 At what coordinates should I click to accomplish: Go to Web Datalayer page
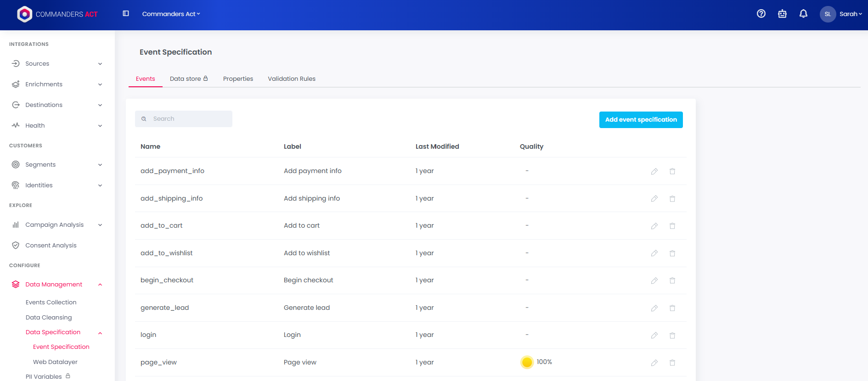55,362
